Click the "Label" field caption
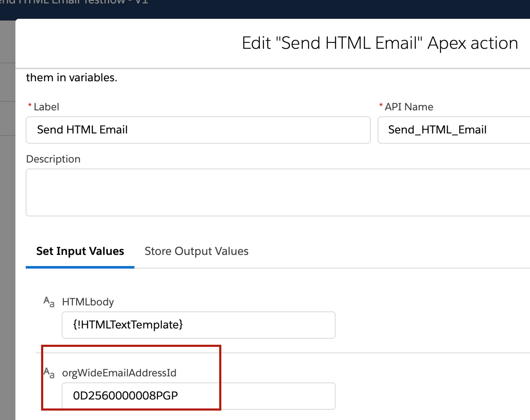This screenshot has width=530, height=420. [46, 107]
